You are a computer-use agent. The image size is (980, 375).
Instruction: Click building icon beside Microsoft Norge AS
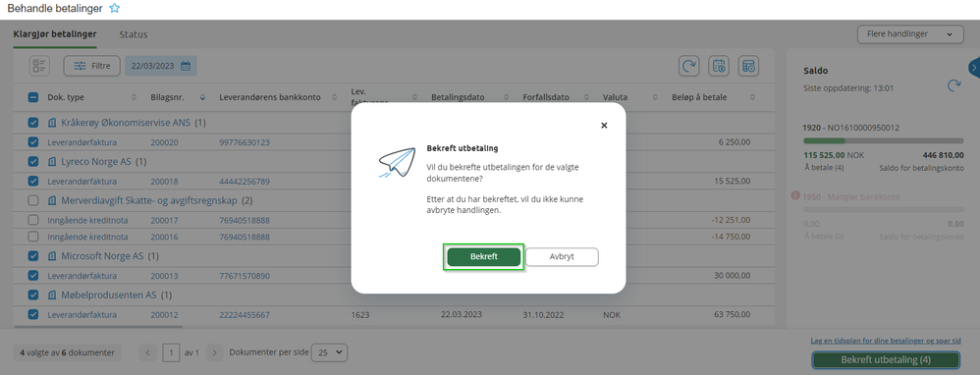point(52,256)
